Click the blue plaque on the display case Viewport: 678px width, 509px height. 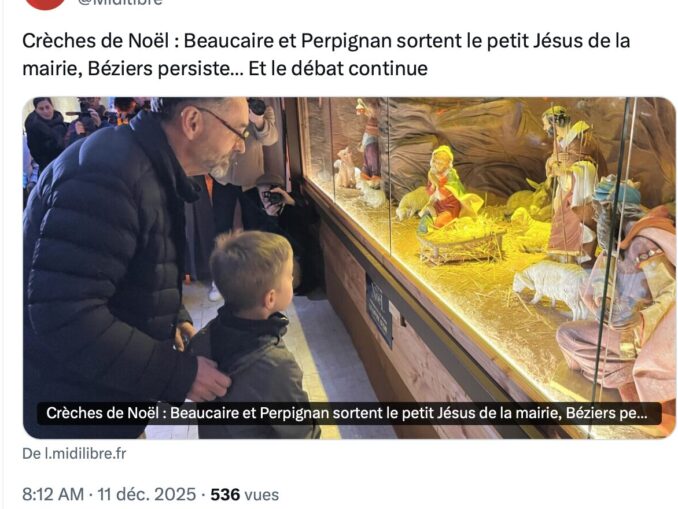[x=379, y=310]
